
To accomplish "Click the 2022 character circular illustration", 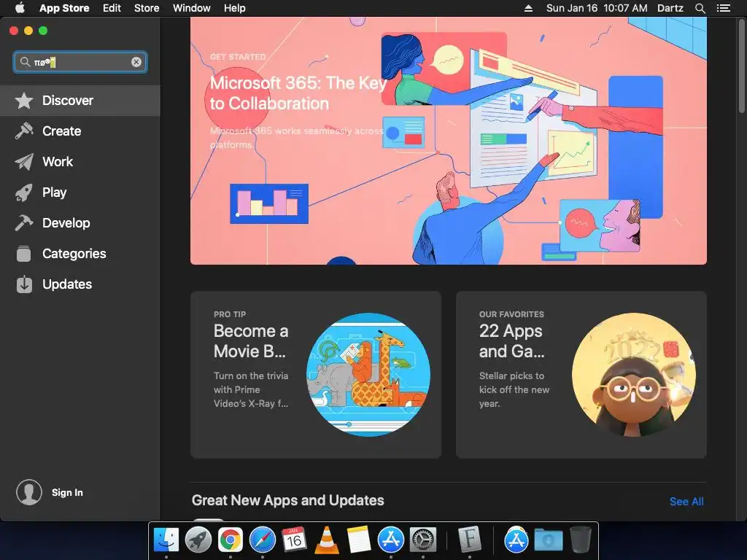I will pos(634,375).
